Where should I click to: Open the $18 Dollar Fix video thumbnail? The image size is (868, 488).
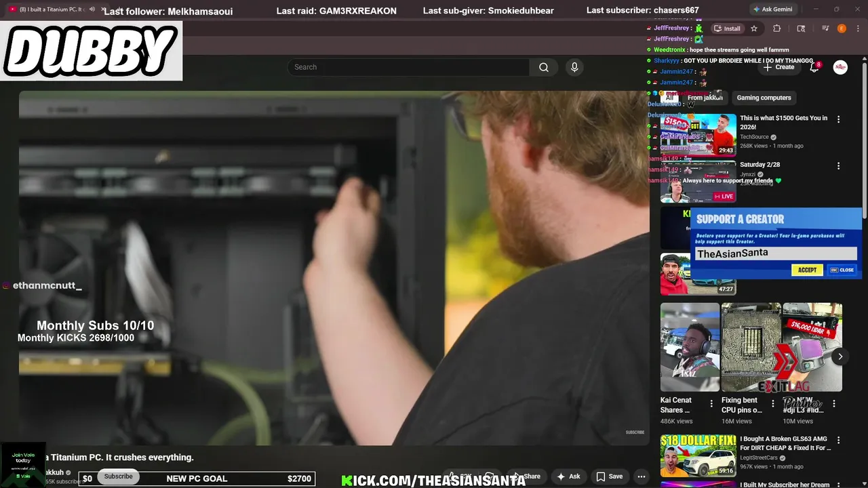(x=698, y=456)
